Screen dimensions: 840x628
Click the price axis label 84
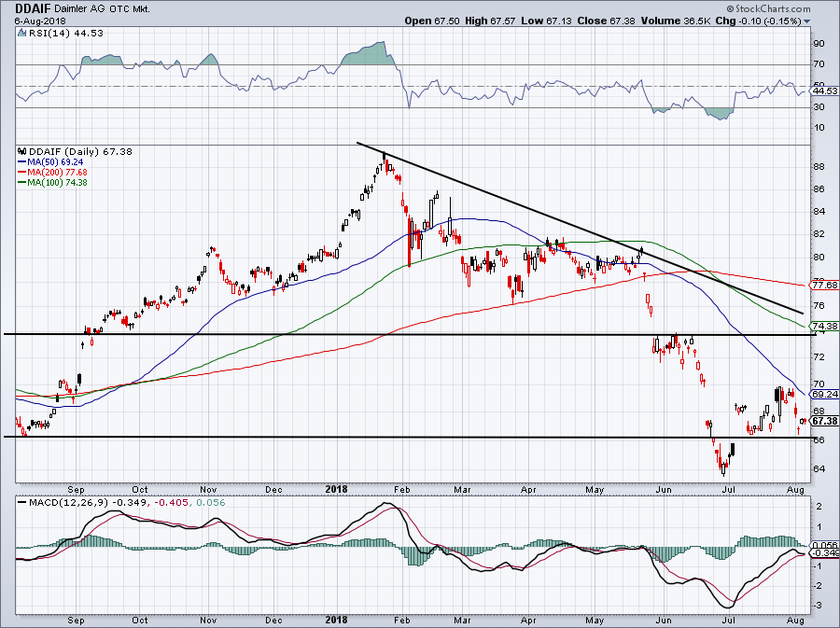pos(819,212)
